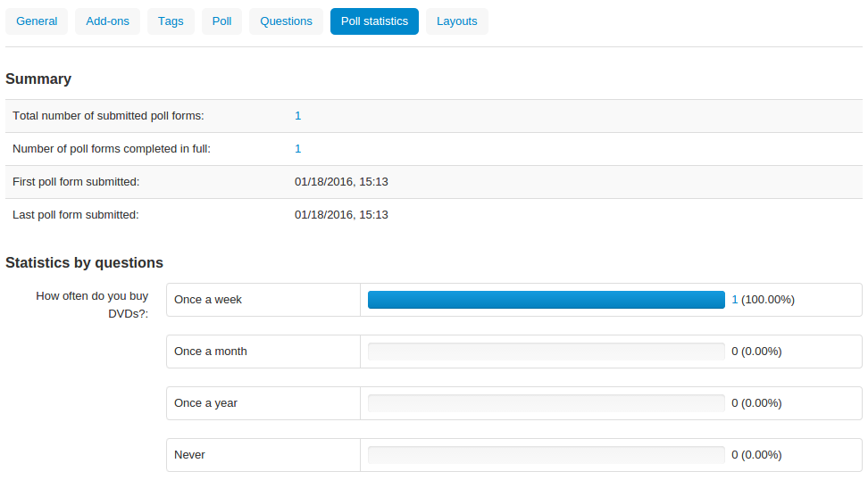Click the blue Once a week progress bar
The width and height of the screenshot is (868, 480).
click(547, 299)
